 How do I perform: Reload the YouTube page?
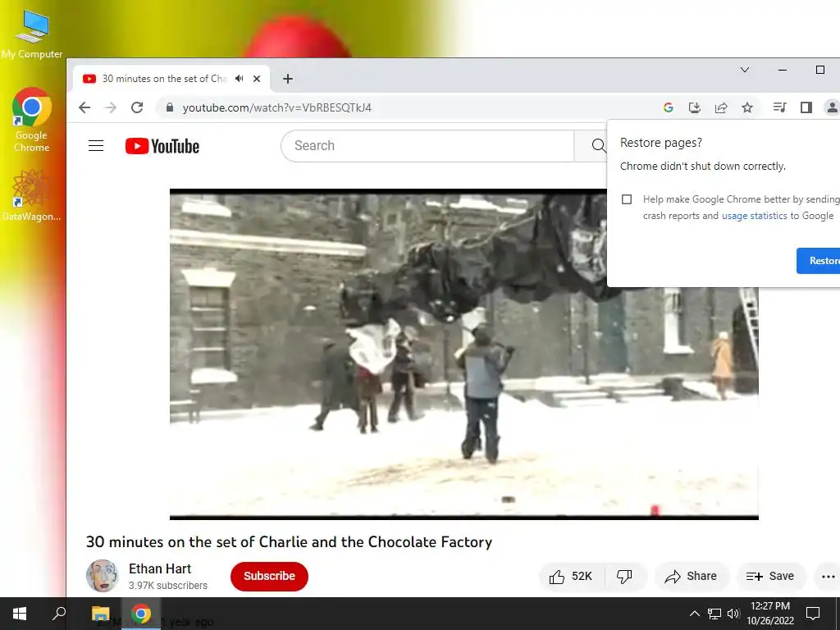click(x=137, y=107)
